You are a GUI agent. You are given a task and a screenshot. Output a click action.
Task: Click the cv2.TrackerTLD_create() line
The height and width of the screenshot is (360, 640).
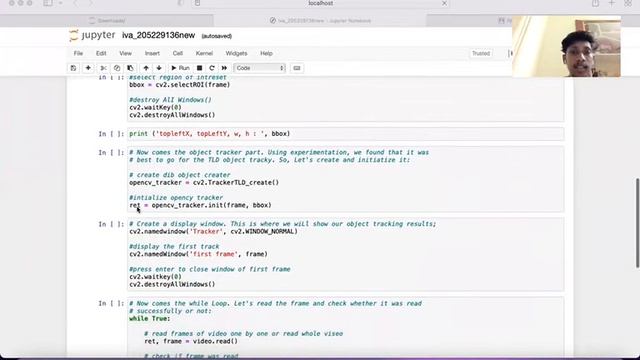(x=204, y=182)
